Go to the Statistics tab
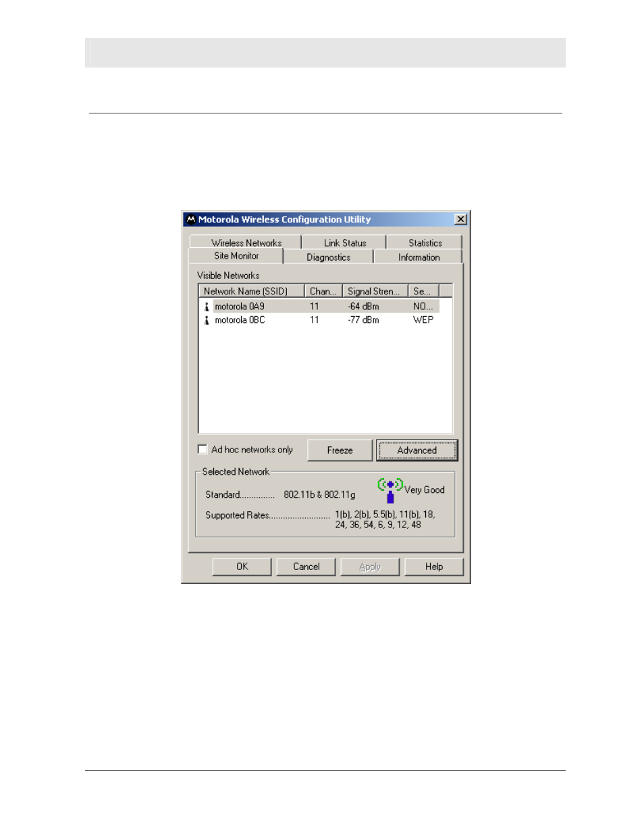 pos(425,242)
